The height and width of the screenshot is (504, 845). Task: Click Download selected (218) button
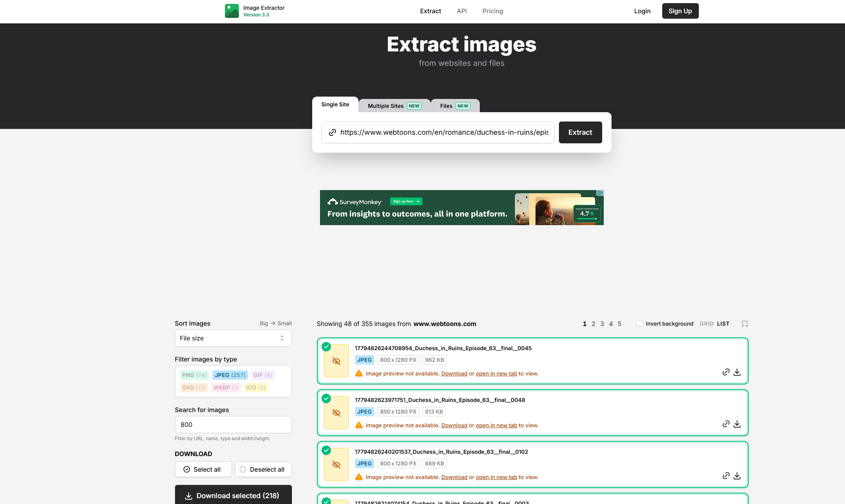[233, 495]
